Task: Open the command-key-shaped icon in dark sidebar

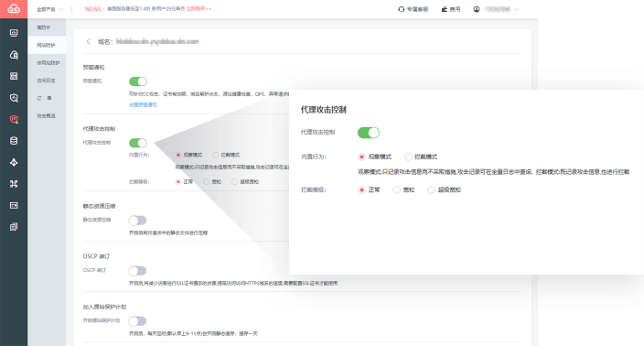Action: pyautogui.click(x=14, y=184)
